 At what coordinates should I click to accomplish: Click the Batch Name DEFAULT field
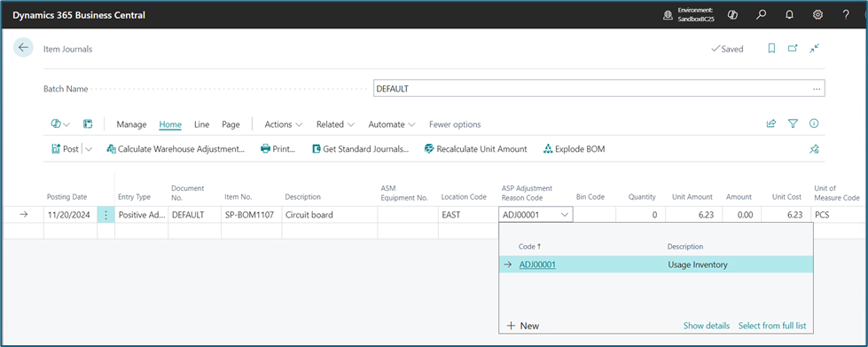(x=599, y=88)
